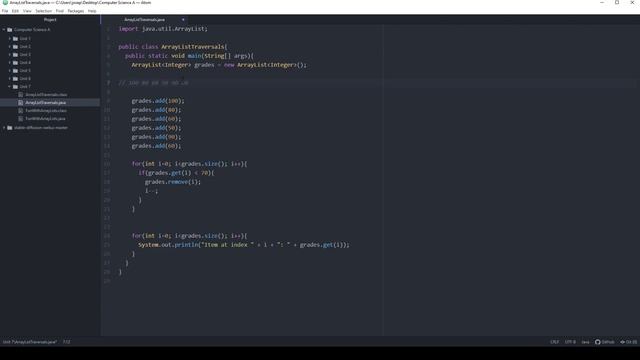Click the commented line // 100 80 60 50 90 60
The height and width of the screenshot is (360, 640).
click(153, 83)
